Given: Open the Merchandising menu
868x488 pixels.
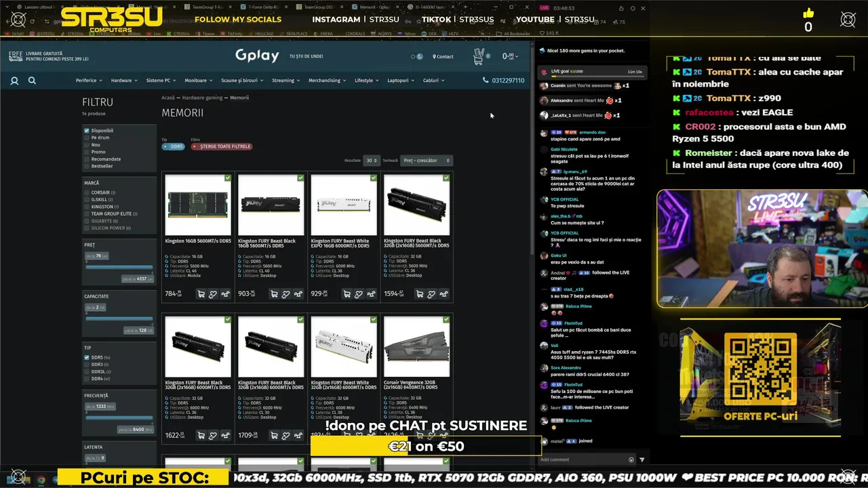Looking at the screenshot, I should (x=328, y=80).
